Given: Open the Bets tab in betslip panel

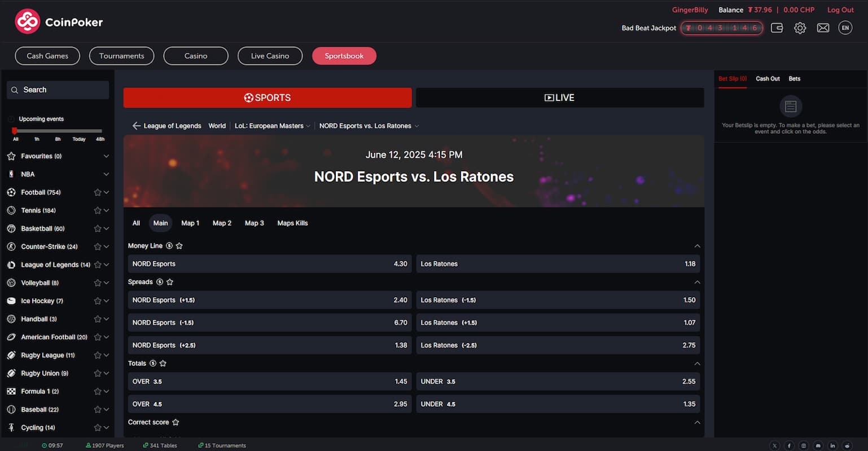Looking at the screenshot, I should point(795,79).
